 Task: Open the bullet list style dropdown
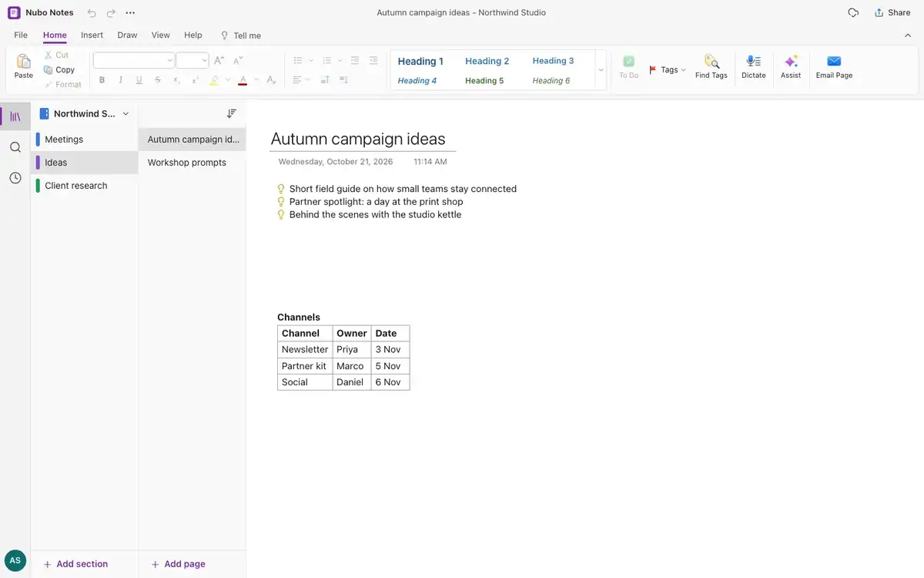click(311, 60)
